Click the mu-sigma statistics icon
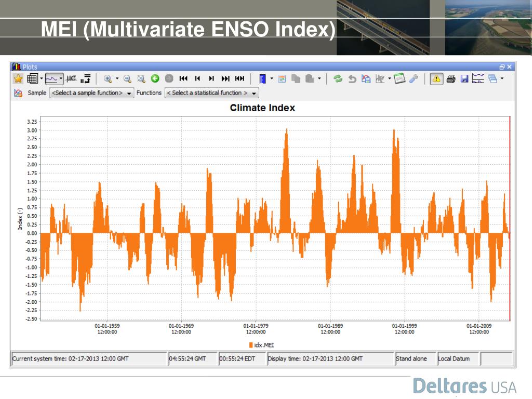The image size is (532, 399). (71, 79)
